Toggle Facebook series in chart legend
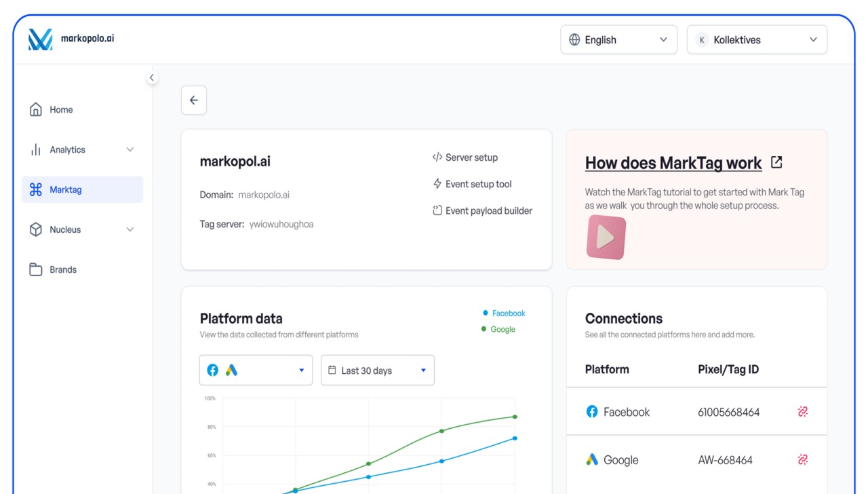868x494 pixels. point(504,313)
